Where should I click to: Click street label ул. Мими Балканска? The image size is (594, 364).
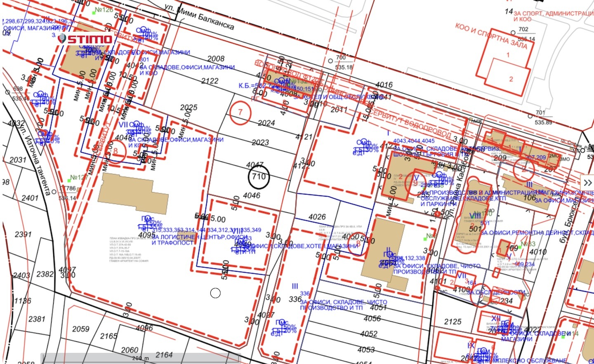coord(199,17)
